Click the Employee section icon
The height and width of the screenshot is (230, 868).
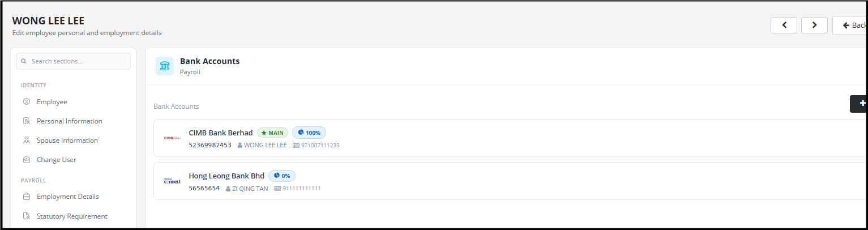coord(26,102)
